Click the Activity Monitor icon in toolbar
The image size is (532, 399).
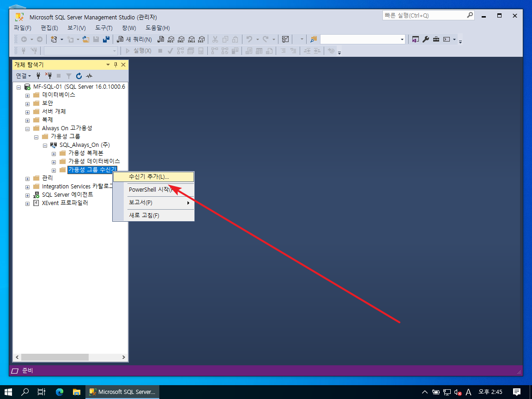coord(285,39)
